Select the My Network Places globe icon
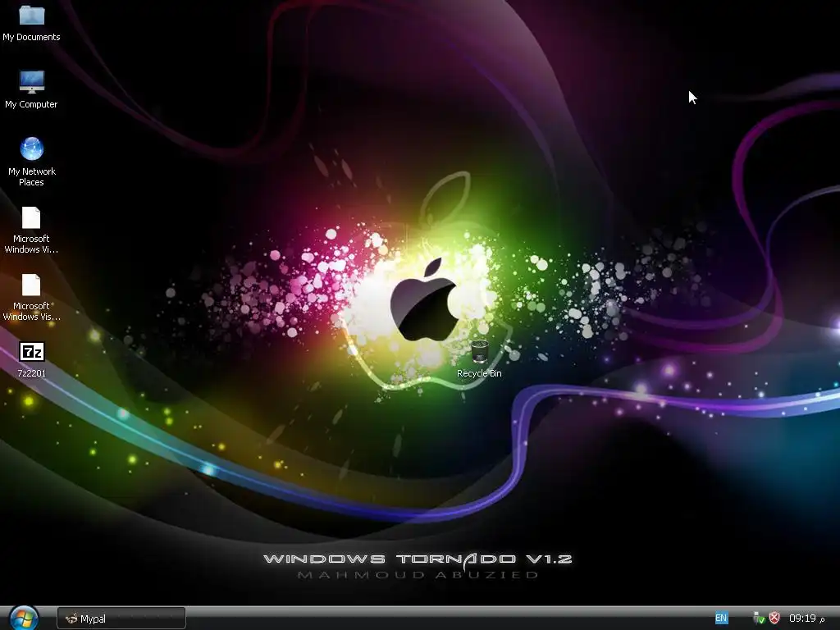The width and height of the screenshot is (840, 630). point(32,149)
